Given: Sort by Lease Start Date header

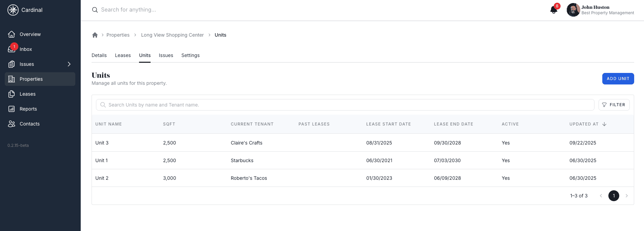Looking at the screenshot, I should tap(388, 124).
